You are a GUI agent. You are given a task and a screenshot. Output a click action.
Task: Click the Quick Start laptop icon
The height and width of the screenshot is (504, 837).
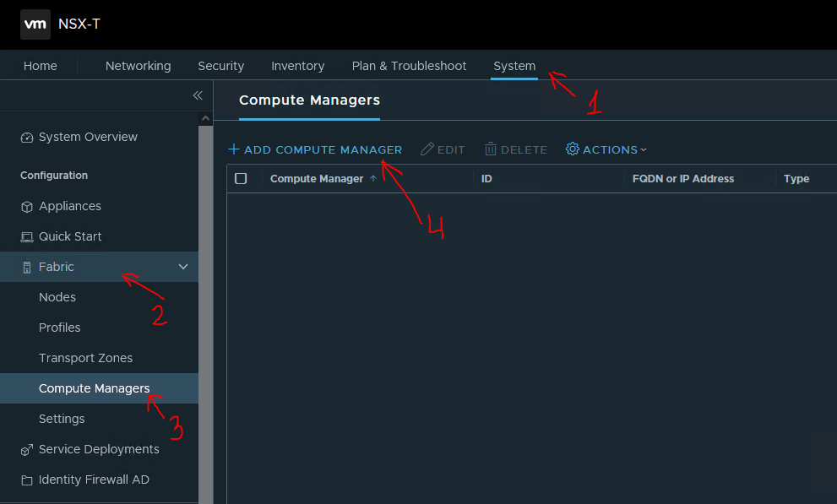pos(27,236)
